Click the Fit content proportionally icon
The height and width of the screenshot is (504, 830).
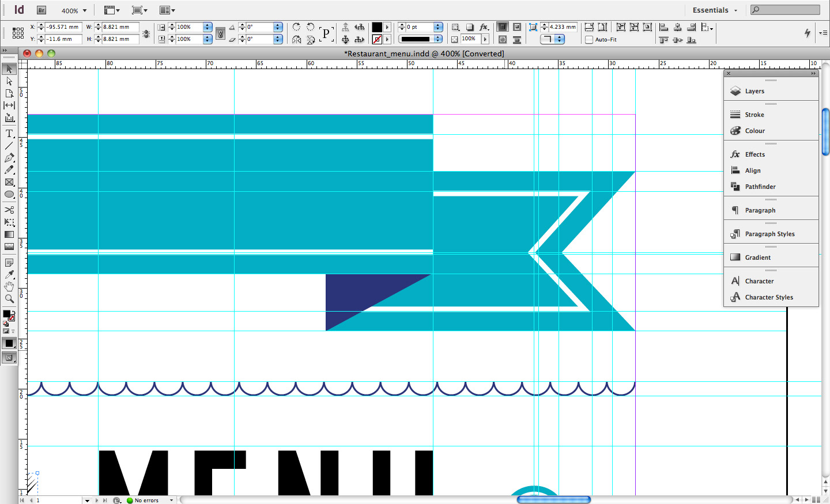coord(603,27)
